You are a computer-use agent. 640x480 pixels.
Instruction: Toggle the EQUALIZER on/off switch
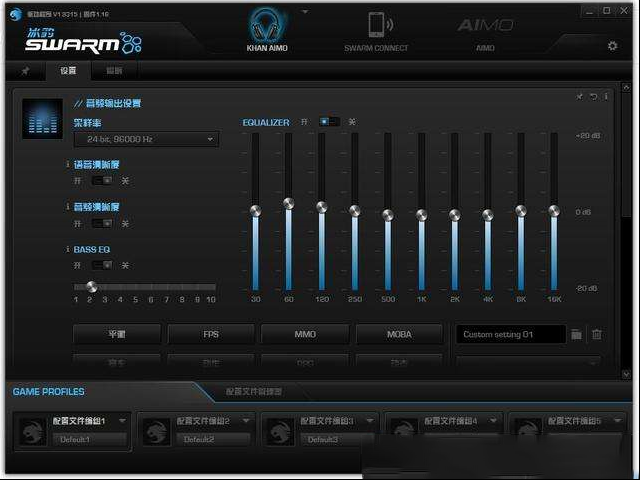tap(330, 122)
